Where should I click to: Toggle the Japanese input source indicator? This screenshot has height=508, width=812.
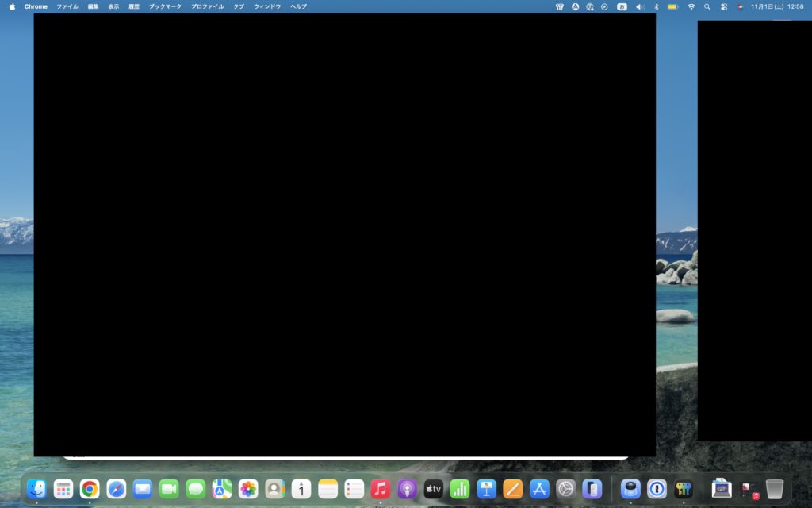622,6
